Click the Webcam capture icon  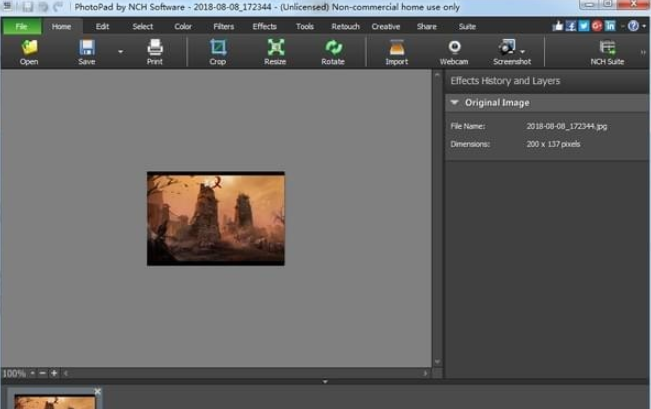click(454, 47)
